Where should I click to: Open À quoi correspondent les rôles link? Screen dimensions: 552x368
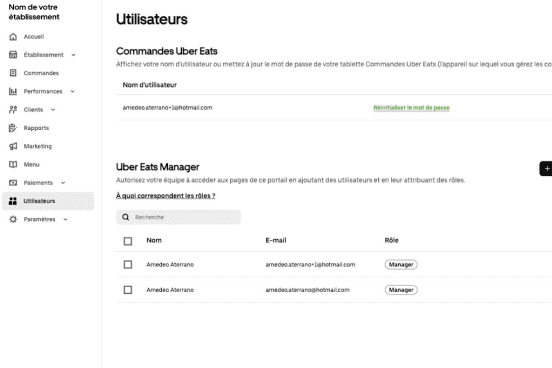[165, 196]
